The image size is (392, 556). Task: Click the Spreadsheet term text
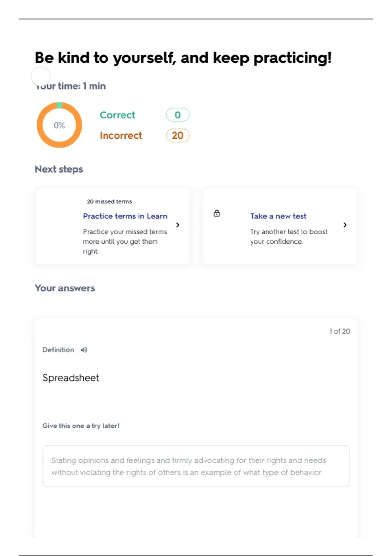[71, 378]
